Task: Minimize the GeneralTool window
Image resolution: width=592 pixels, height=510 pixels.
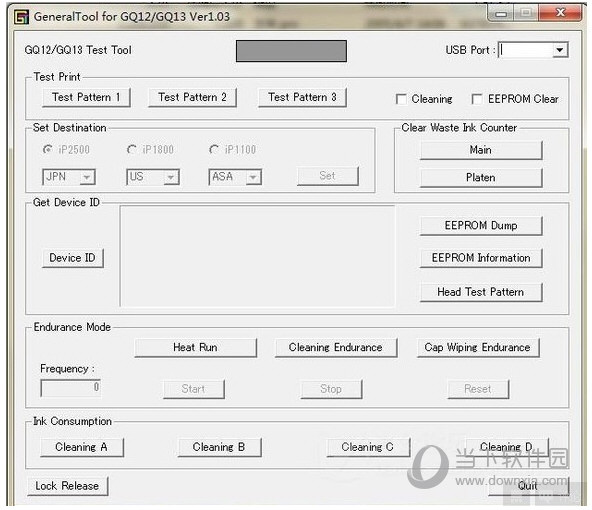Action: tap(501, 14)
